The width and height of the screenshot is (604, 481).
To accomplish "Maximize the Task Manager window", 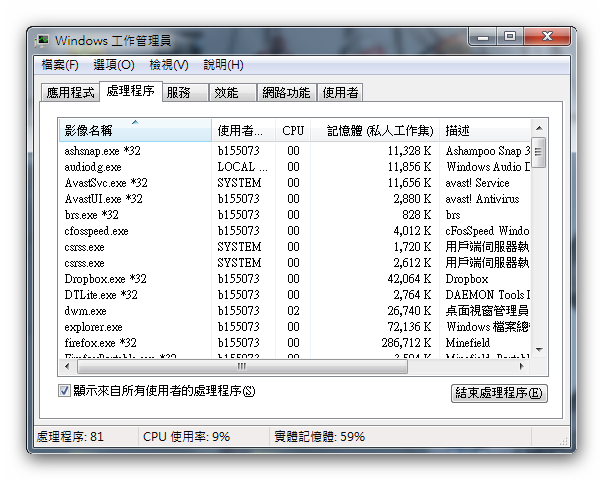I will tap(510, 37).
